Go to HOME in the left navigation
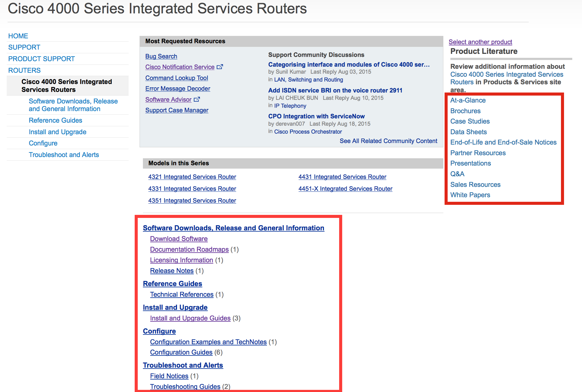This screenshot has height=392, width=582. pyautogui.click(x=18, y=36)
